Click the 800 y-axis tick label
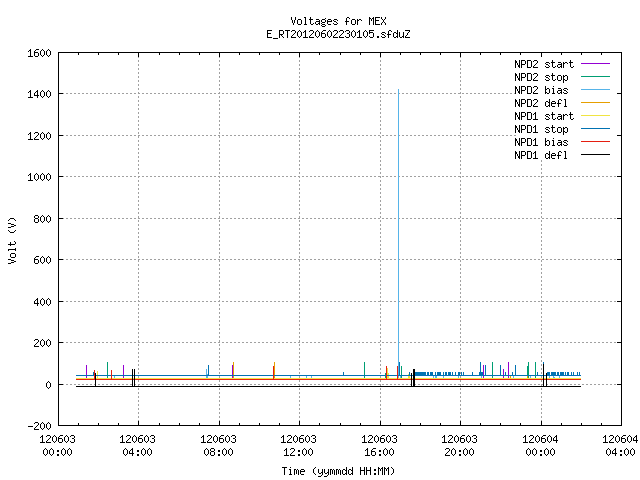Image resolution: width=640 pixels, height=480 pixels. [x=42, y=219]
